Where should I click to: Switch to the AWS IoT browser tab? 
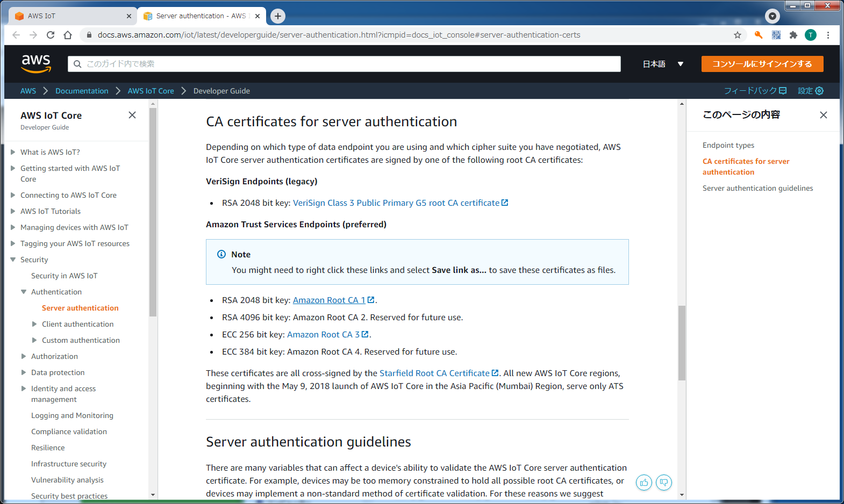point(73,16)
